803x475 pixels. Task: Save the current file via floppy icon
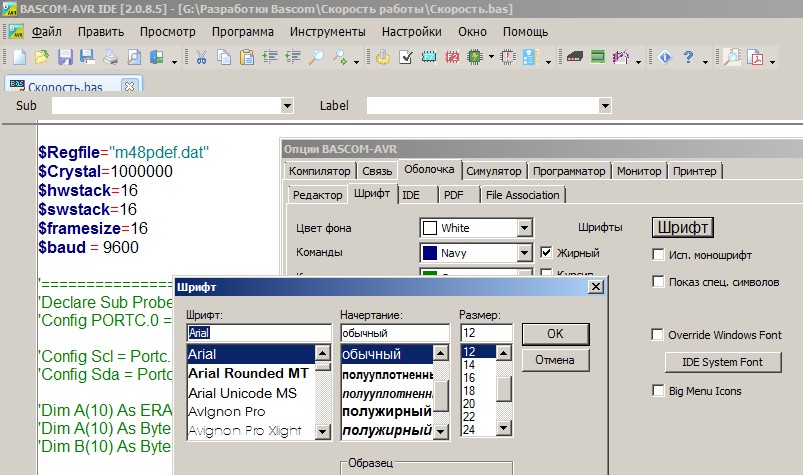pyautogui.click(x=65, y=57)
